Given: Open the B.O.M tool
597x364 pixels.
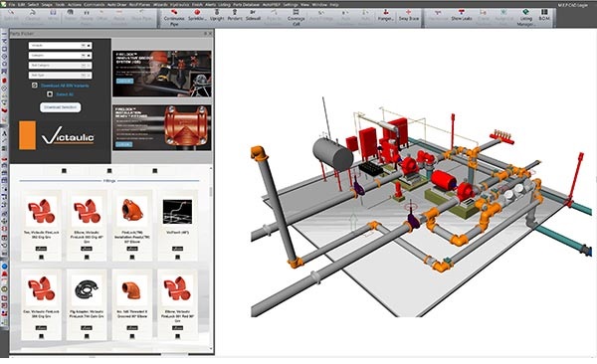Looking at the screenshot, I should pyautogui.click(x=544, y=15).
